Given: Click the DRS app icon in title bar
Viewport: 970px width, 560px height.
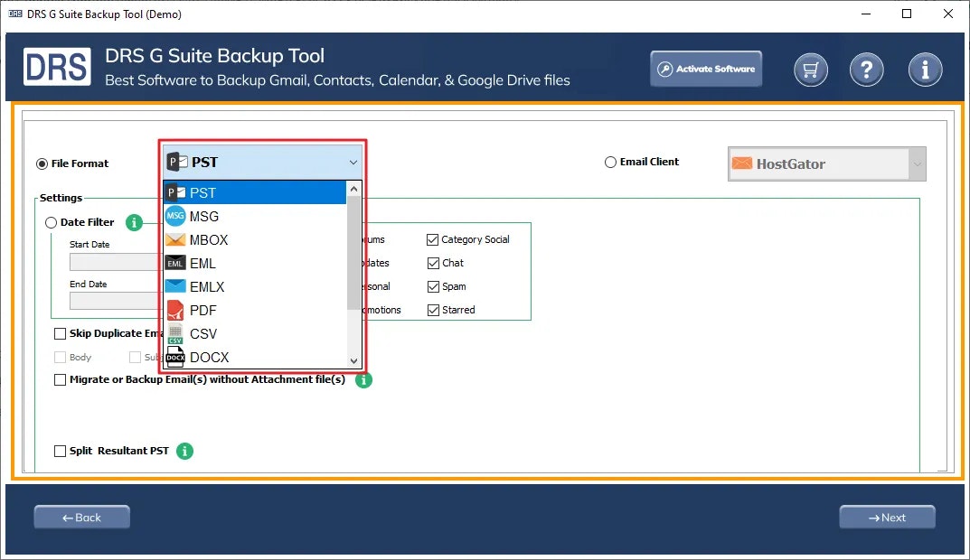Looking at the screenshot, I should pyautogui.click(x=14, y=14).
